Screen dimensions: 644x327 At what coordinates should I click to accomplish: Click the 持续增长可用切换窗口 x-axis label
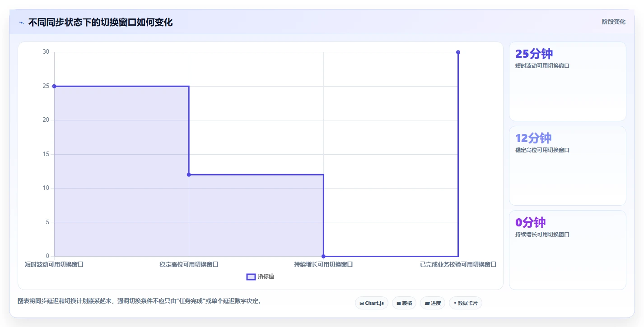[323, 264]
